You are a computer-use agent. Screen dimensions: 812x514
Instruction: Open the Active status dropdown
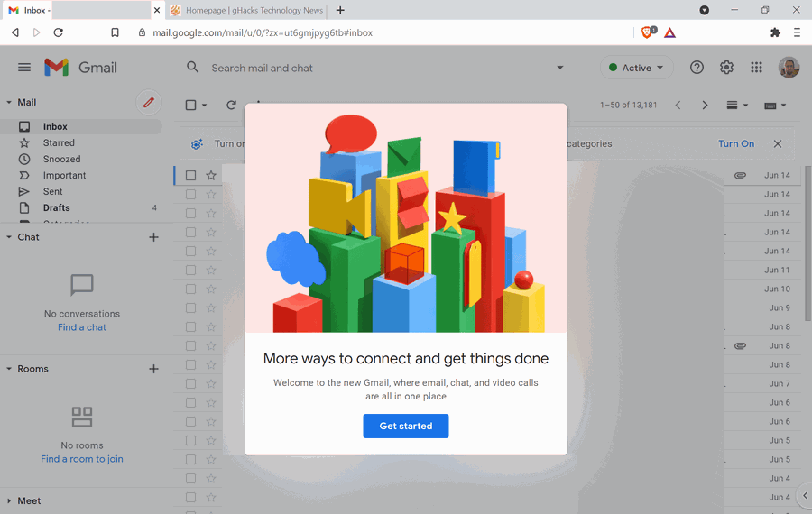pyautogui.click(x=636, y=68)
